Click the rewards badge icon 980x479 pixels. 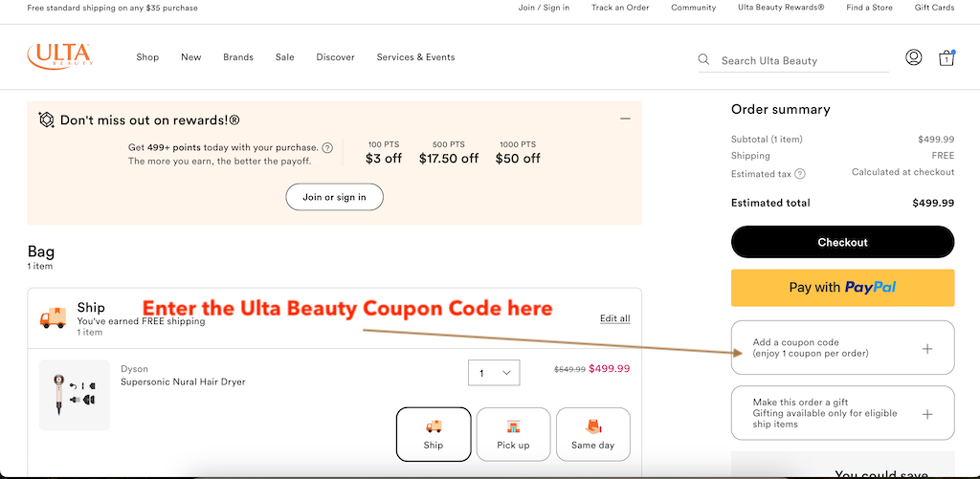coord(46,120)
